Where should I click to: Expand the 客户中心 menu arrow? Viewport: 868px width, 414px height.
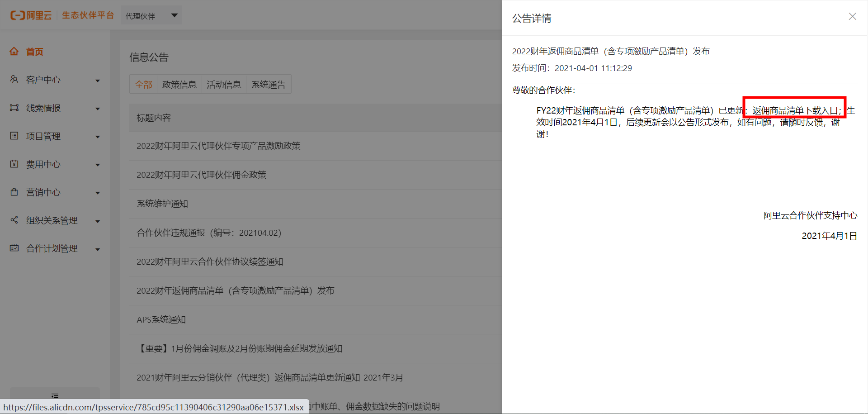pos(98,81)
